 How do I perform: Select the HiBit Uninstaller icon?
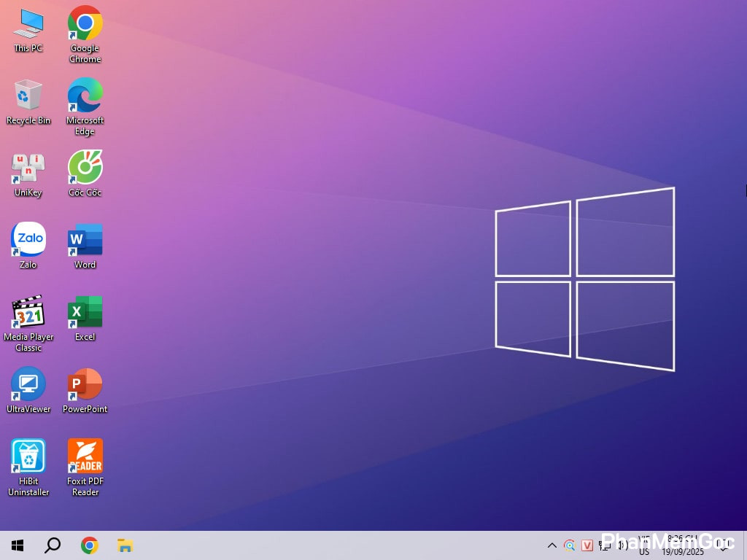(x=28, y=456)
